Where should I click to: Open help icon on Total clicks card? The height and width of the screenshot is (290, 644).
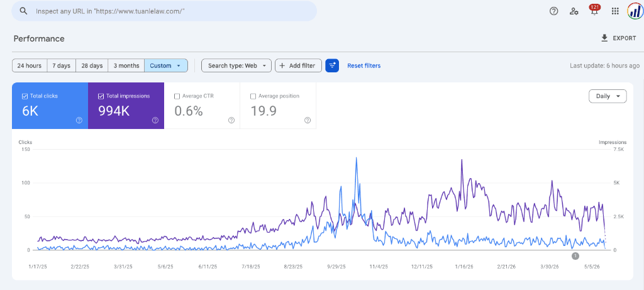point(79,120)
